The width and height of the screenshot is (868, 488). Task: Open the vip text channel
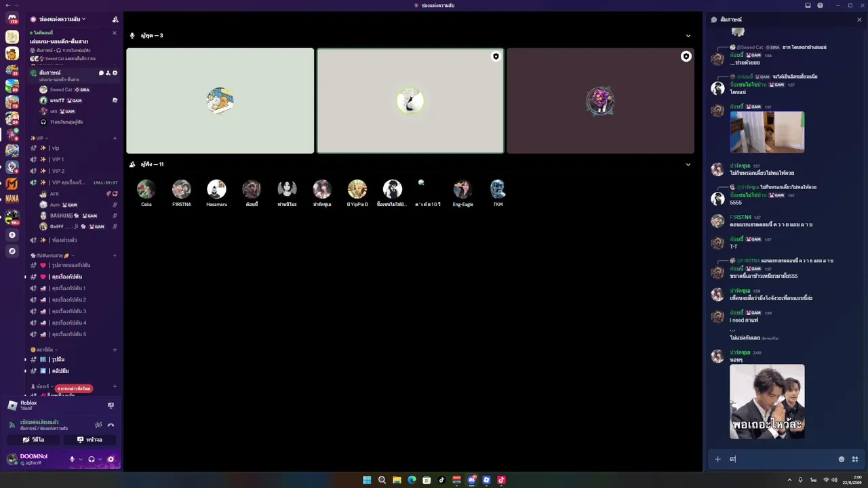pyautogui.click(x=73, y=148)
